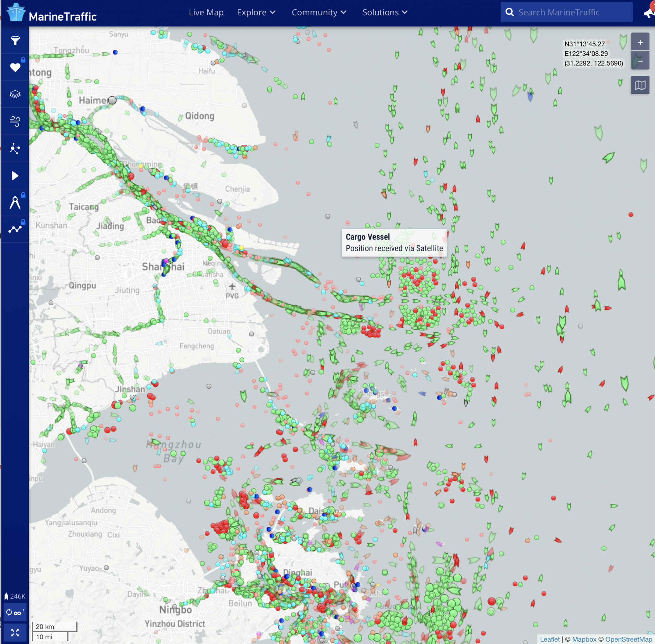Expand the Solutions dropdown menu

(384, 12)
